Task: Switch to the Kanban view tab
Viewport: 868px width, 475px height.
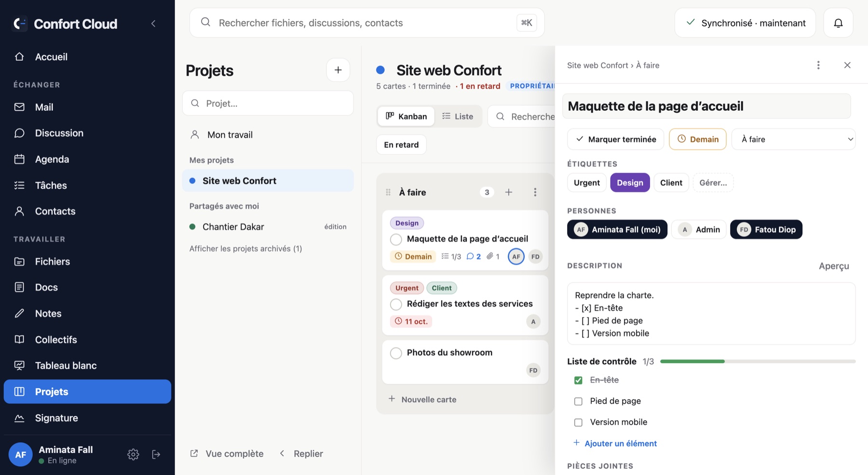Action: [x=406, y=116]
